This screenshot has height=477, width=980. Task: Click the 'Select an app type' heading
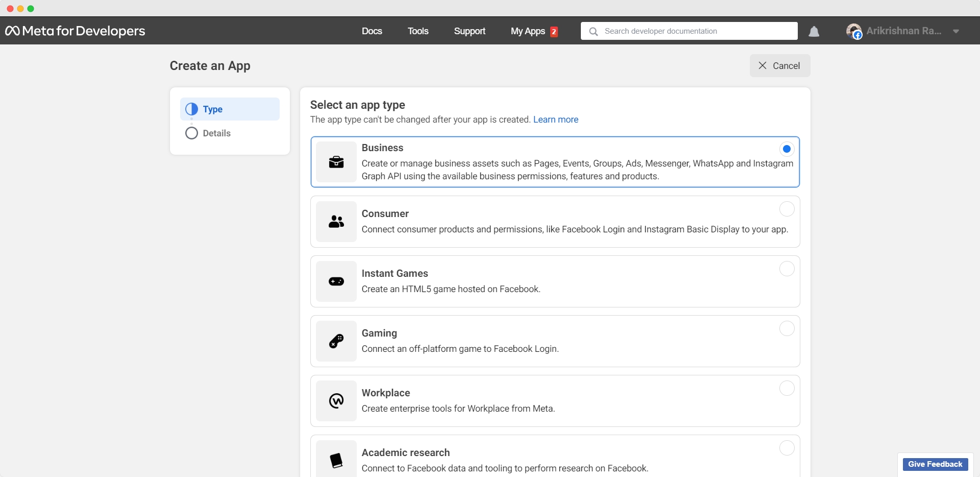(358, 105)
